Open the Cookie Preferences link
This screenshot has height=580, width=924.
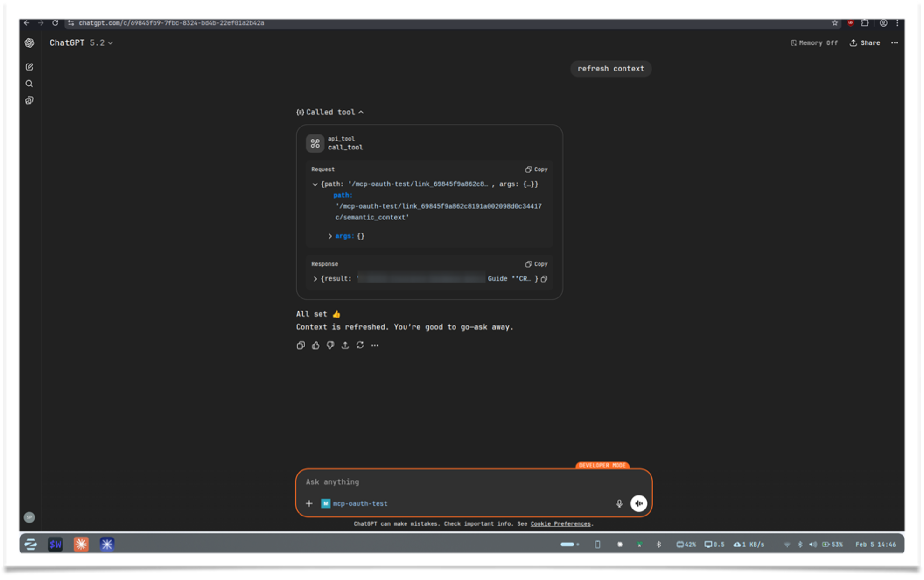560,523
